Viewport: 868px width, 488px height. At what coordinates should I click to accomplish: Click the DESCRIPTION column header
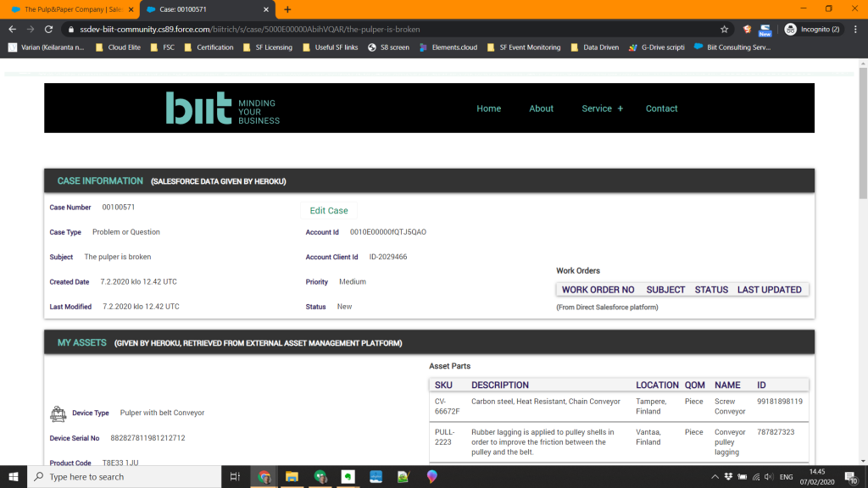[x=500, y=385]
